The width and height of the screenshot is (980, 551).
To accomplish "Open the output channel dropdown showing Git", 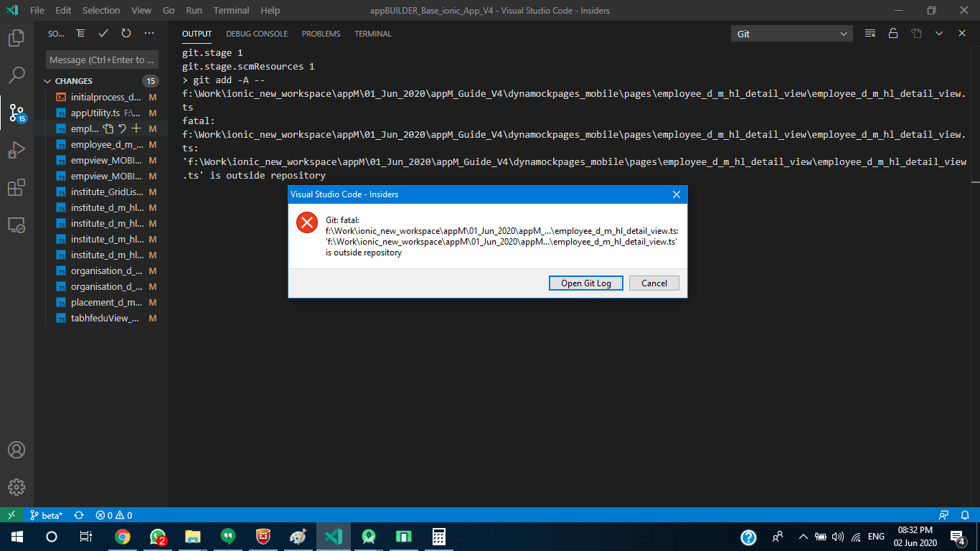I will coord(791,33).
